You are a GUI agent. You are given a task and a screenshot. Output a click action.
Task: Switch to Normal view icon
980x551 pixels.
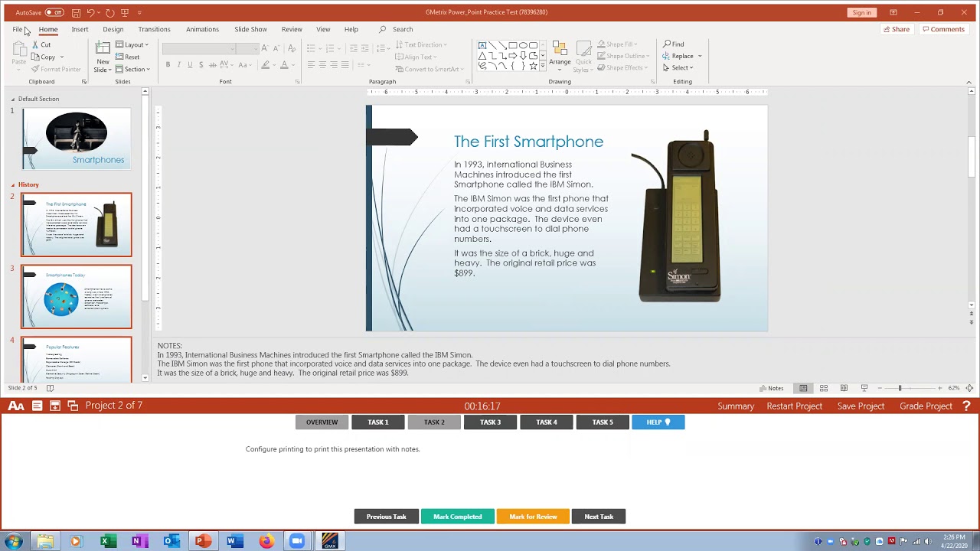pyautogui.click(x=803, y=388)
